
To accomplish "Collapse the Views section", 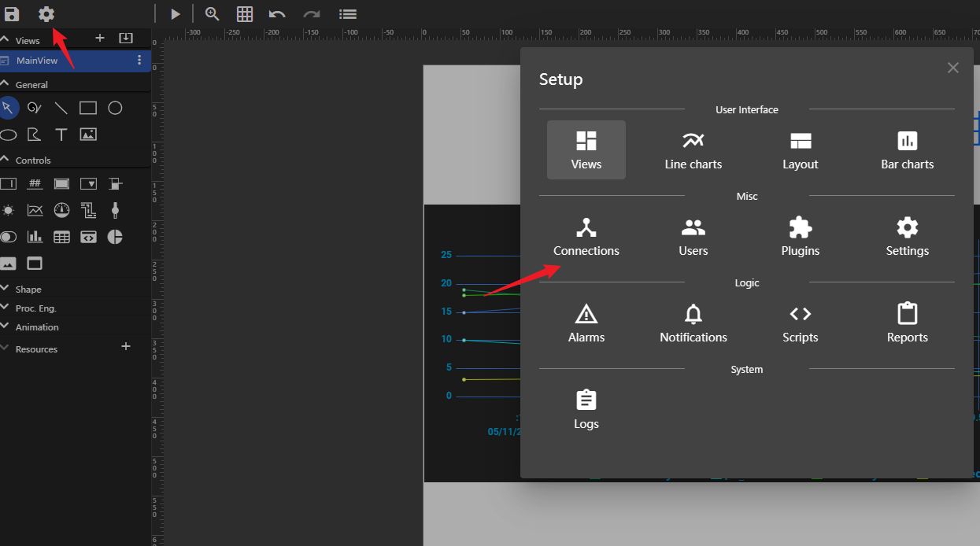I will [5, 39].
